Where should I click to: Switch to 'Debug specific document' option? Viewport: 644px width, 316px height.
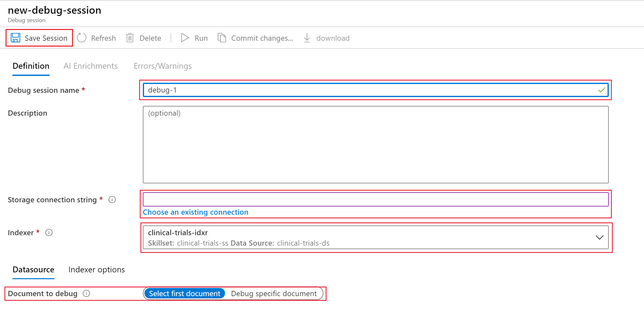point(274,294)
